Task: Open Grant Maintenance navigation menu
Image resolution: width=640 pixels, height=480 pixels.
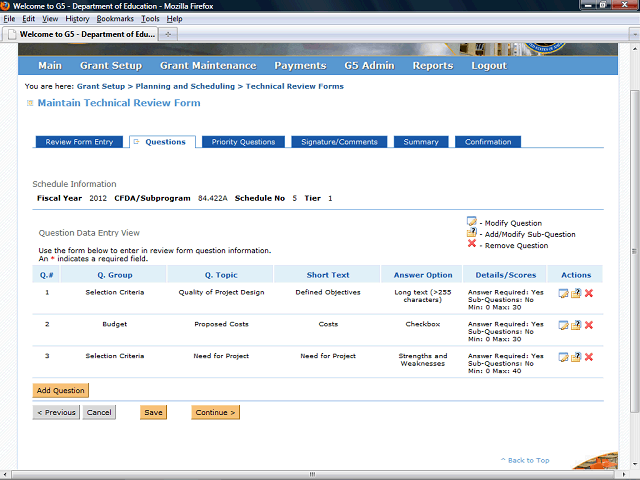Action: [208, 66]
